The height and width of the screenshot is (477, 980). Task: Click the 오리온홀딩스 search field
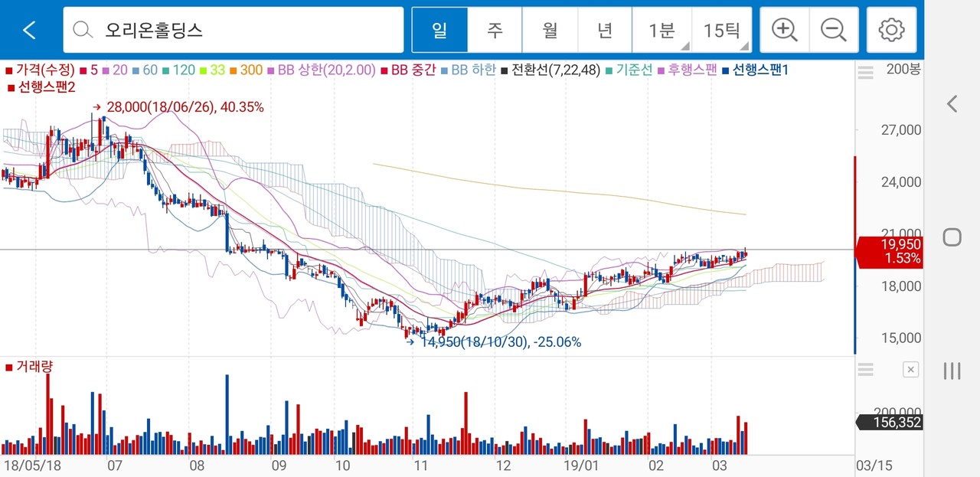point(245,30)
